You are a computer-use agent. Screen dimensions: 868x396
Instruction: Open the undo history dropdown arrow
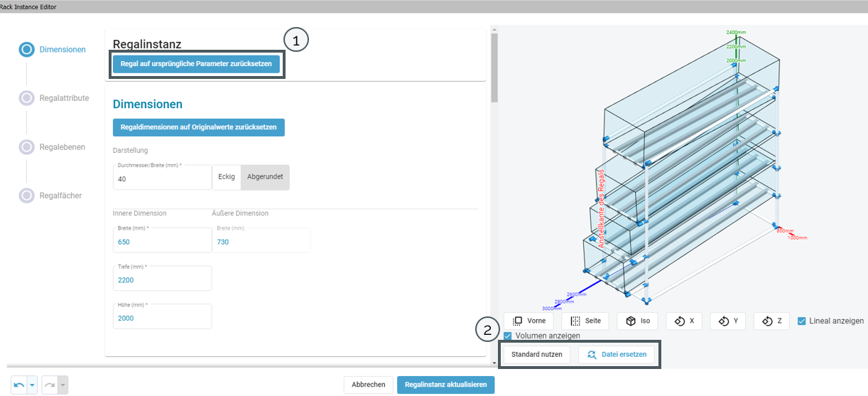click(x=32, y=385)
